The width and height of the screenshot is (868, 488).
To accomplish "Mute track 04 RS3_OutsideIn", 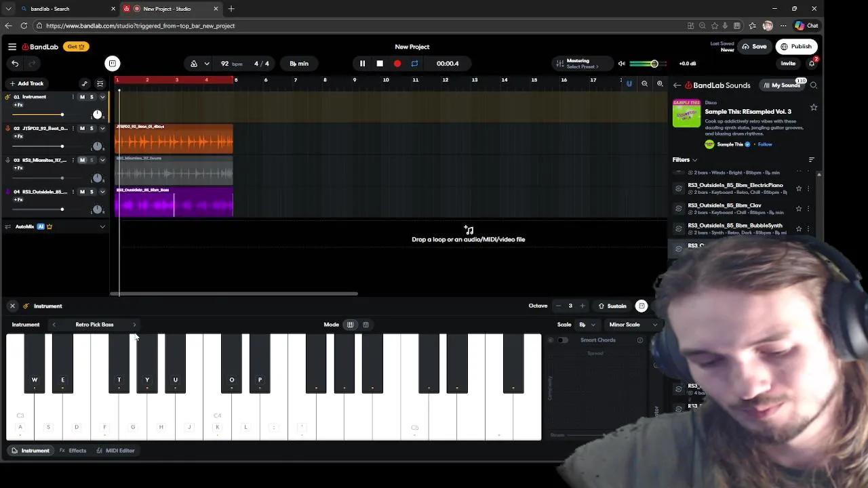I will tap(82, 192).
